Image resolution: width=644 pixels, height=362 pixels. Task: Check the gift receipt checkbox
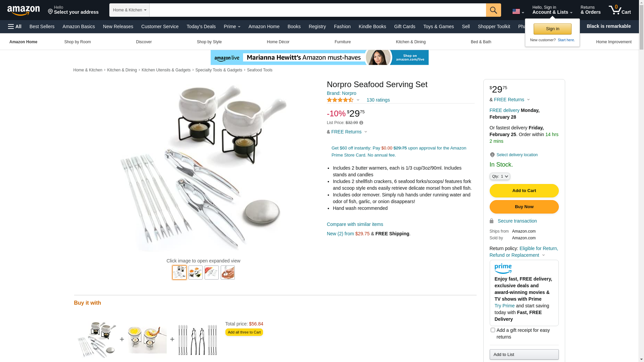point(493,330)
